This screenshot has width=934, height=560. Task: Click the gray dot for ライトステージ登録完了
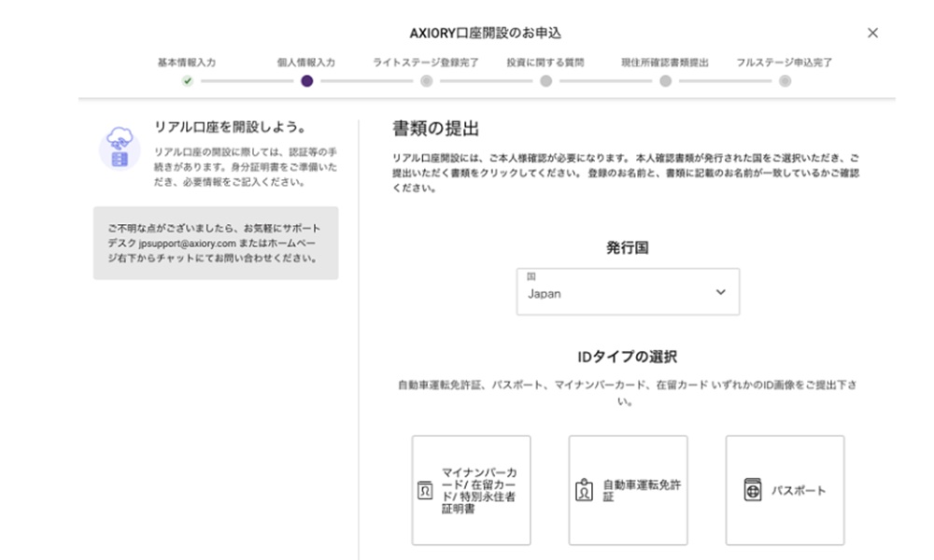(426, 82)
